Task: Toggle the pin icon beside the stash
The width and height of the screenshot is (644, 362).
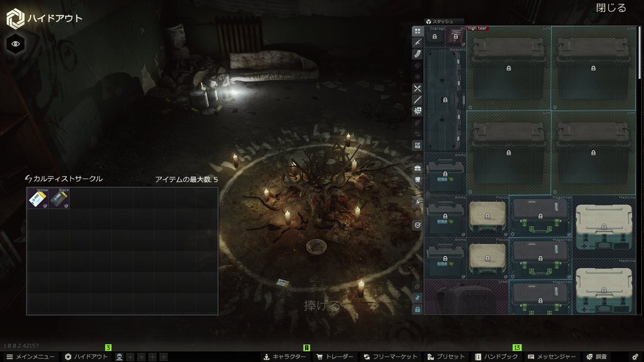Action: pos(417,298)
